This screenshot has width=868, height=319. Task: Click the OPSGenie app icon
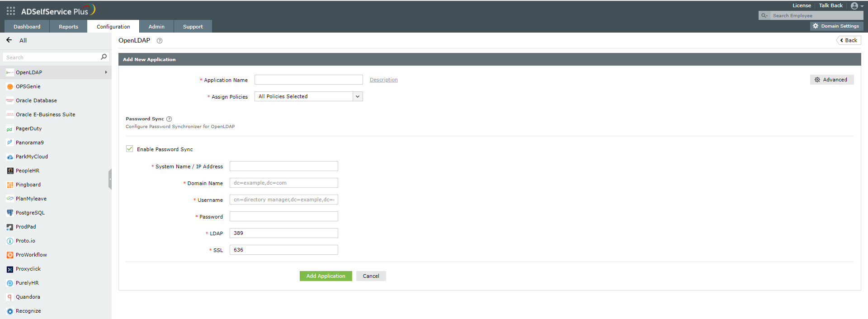click(10, 86)
